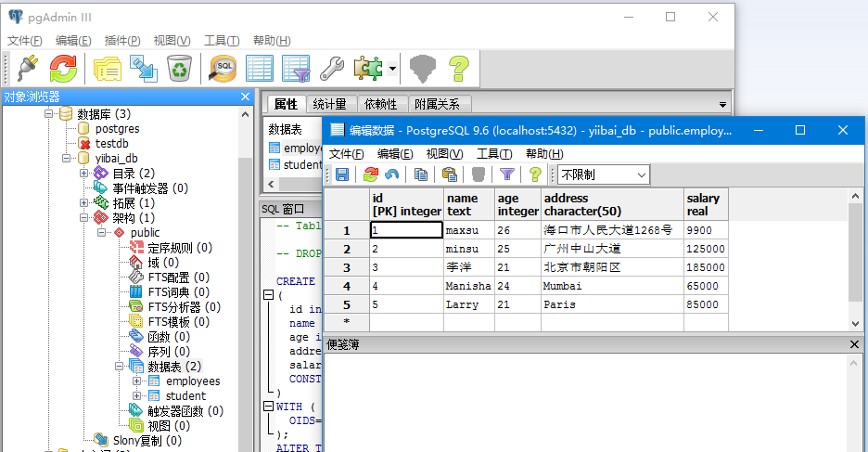Screen dimensions: 868x452
Task: Open filtered data view icon in pgAdmin toolbar
Action: [296, 69]
